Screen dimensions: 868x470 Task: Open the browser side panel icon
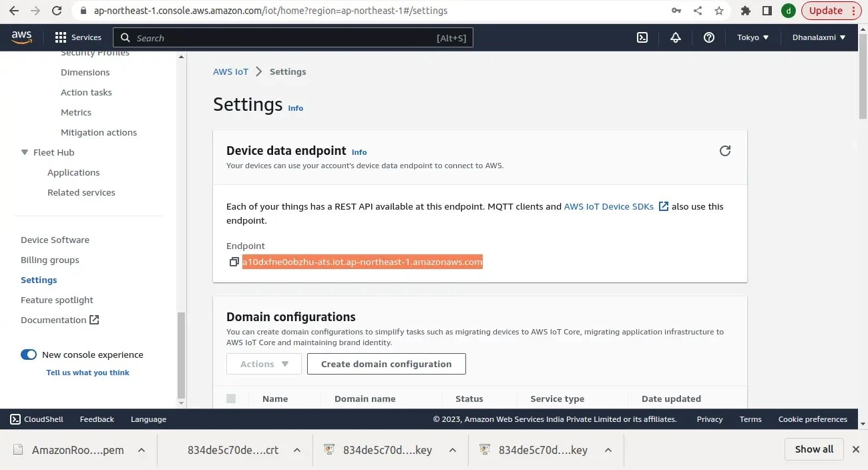click(767, 11)
